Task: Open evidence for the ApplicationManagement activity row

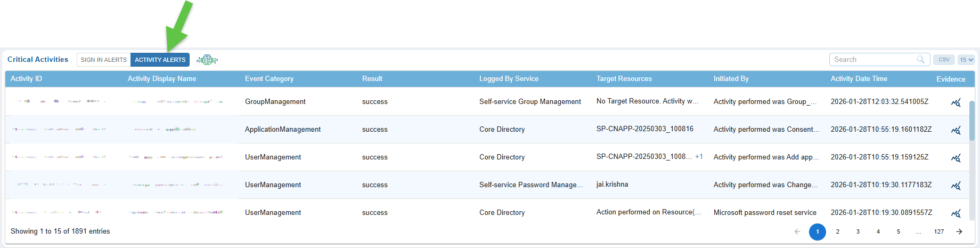Action: 956,130
